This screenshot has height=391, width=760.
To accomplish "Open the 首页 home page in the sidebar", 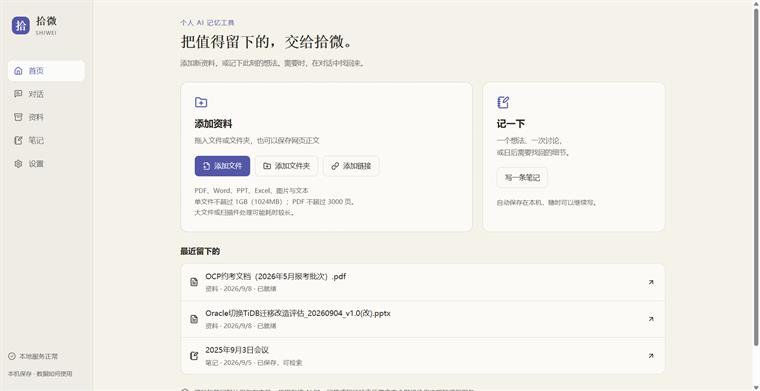I will click(46, 71).
